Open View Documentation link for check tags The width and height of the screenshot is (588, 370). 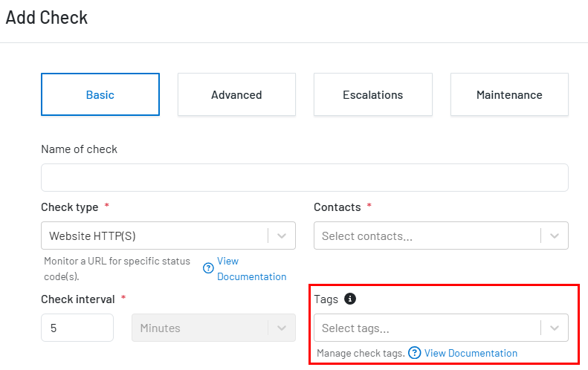point(471,353)
